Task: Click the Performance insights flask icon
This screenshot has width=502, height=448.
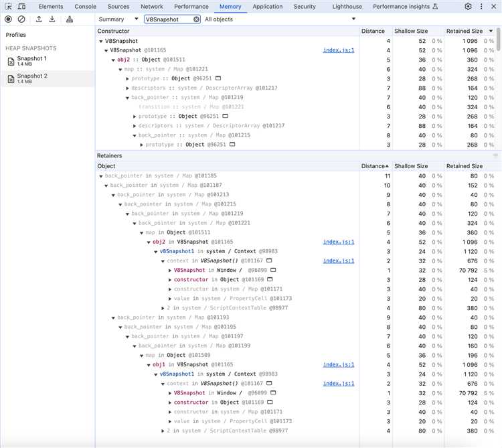Action: (x=435, y=7)
